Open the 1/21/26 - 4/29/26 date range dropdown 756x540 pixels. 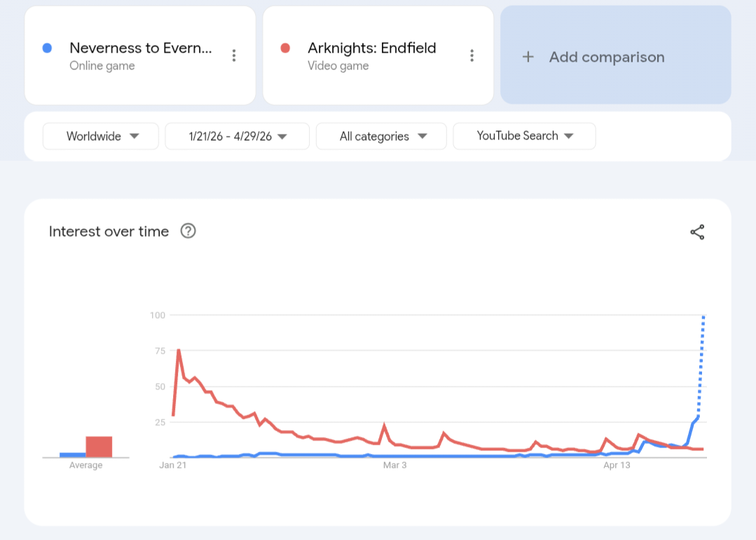coord(238,137)
